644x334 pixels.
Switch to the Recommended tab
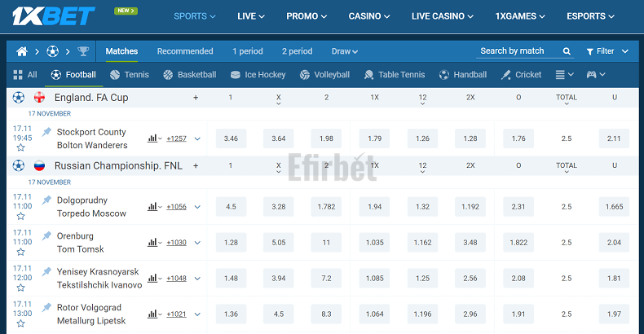tap(185, 51)
